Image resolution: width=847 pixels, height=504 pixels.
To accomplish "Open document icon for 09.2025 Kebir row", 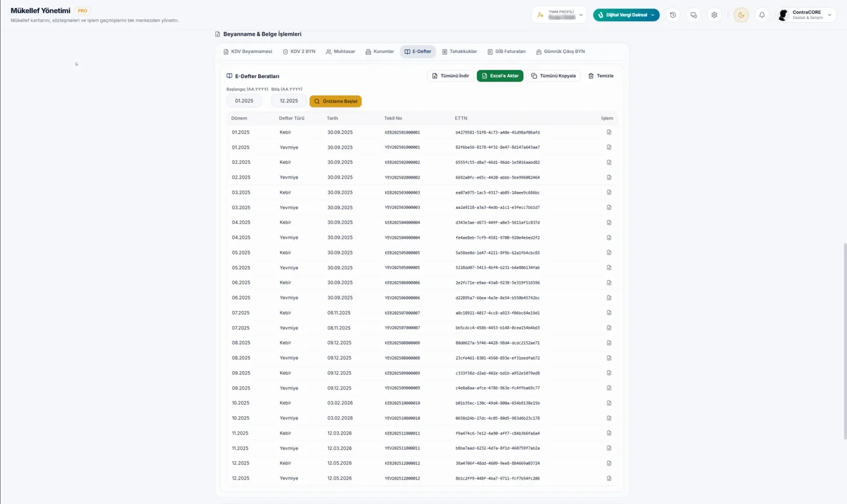I will click(x=609, y=373).
